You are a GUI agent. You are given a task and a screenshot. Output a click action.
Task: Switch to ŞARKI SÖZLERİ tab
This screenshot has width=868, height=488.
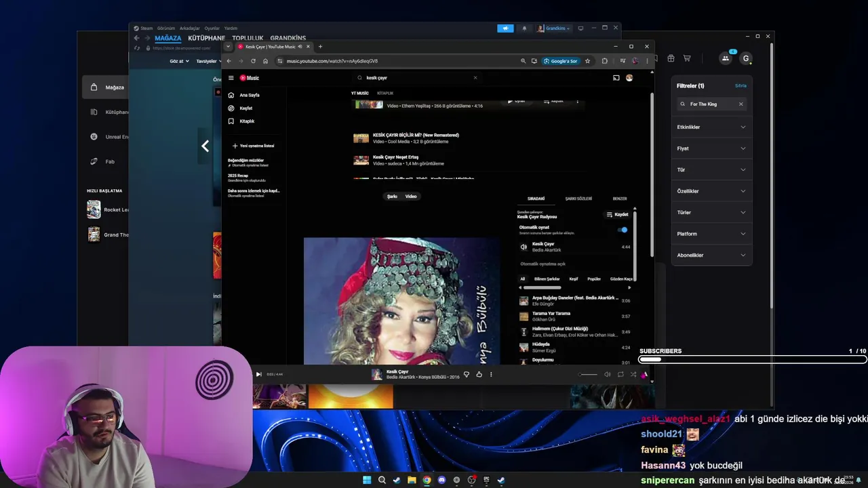pyautogui.click(x=578, y=199)
